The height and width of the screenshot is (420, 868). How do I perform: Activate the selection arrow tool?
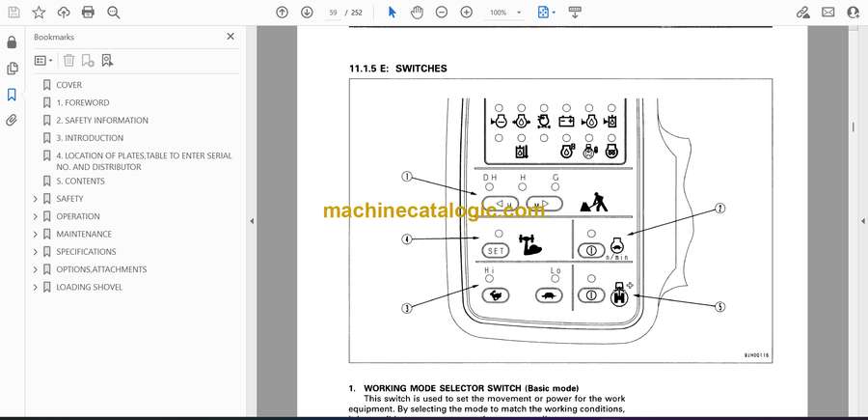tap(392, 13)
